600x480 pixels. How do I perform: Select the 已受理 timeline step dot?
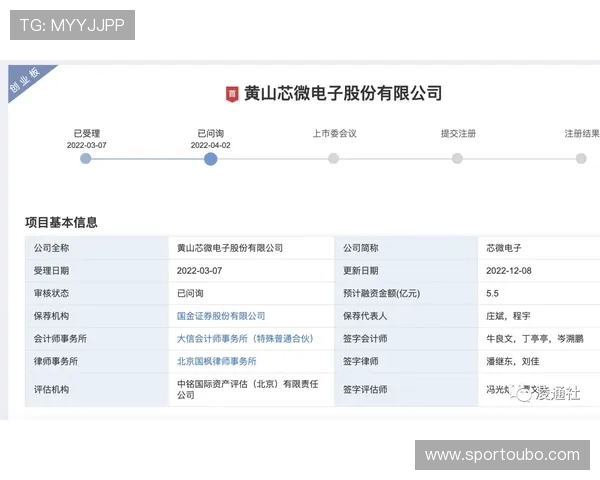click(x=86, y=158)
